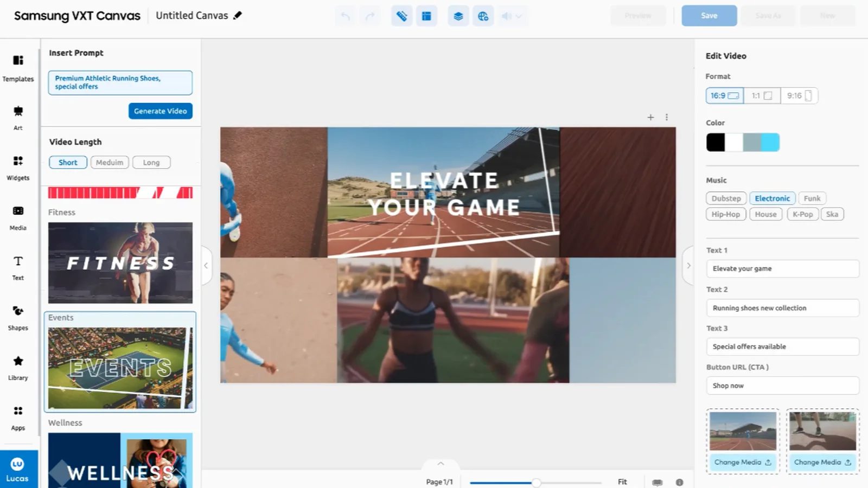This screenshot has width=868, height=488.
Task: Select Electronic music style
Action: pyautogui.click(x=773, y=198)
